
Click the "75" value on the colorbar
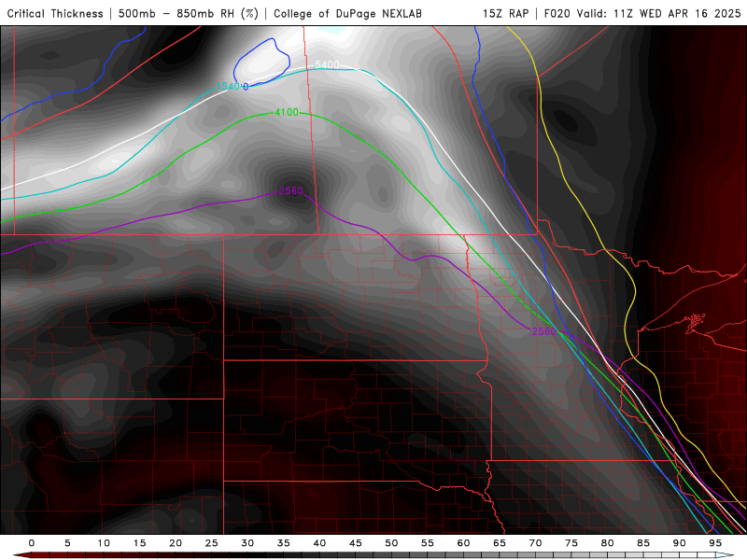coord(571,543)
